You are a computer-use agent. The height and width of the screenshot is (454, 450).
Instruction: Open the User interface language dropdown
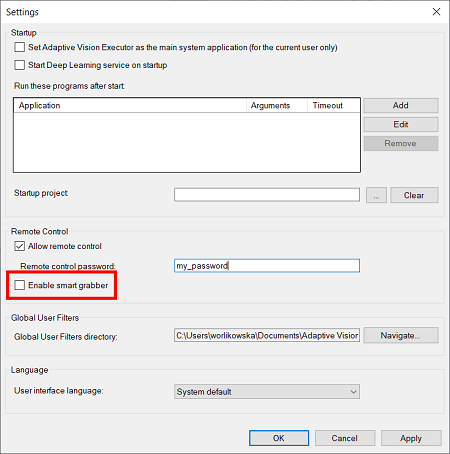click(267, 392)
